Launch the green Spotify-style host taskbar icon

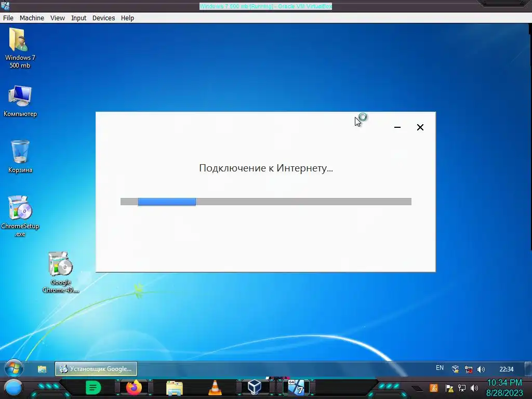(94, 388)
